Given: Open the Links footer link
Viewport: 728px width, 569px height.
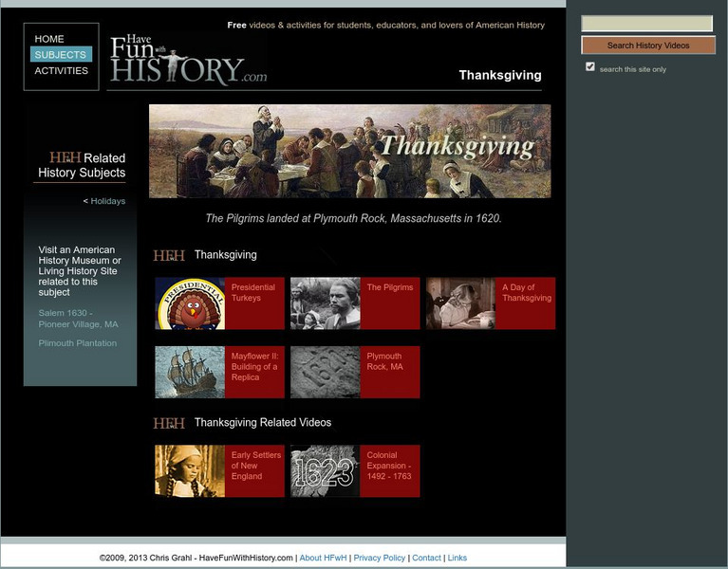Looking at the screenshot, I should coord(457,558).
